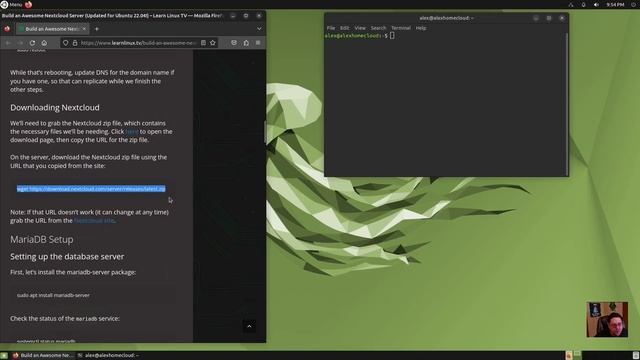Click the 'here' download page link
This screenshot has height=360, width=640.
coord(132,131)
